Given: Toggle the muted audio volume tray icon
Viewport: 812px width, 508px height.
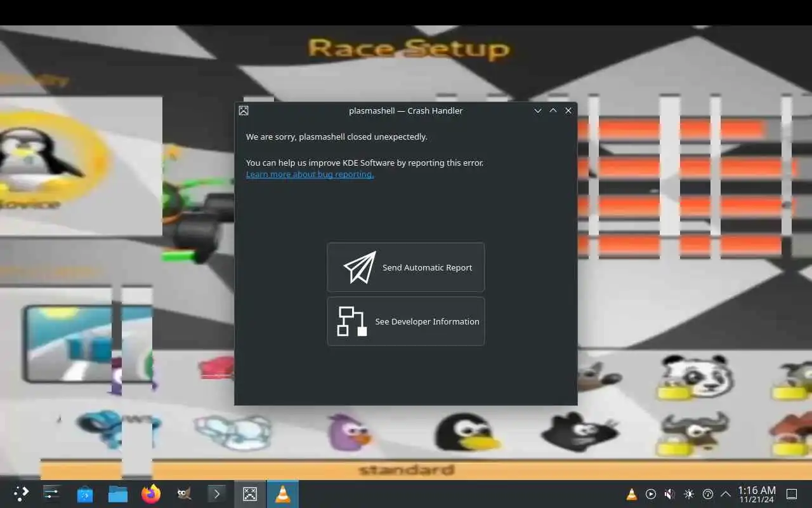Looking at the screenshot, I should tap(670, 494).
